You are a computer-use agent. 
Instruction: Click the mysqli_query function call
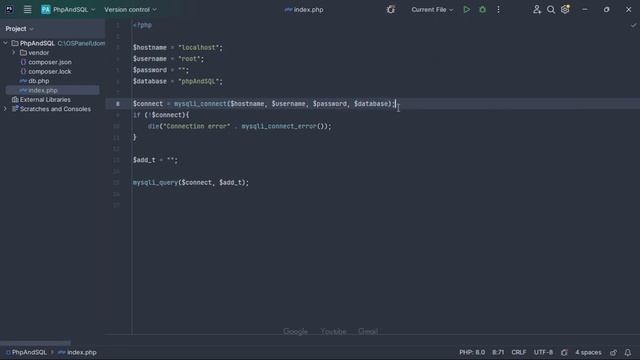[x=155, y=182]
